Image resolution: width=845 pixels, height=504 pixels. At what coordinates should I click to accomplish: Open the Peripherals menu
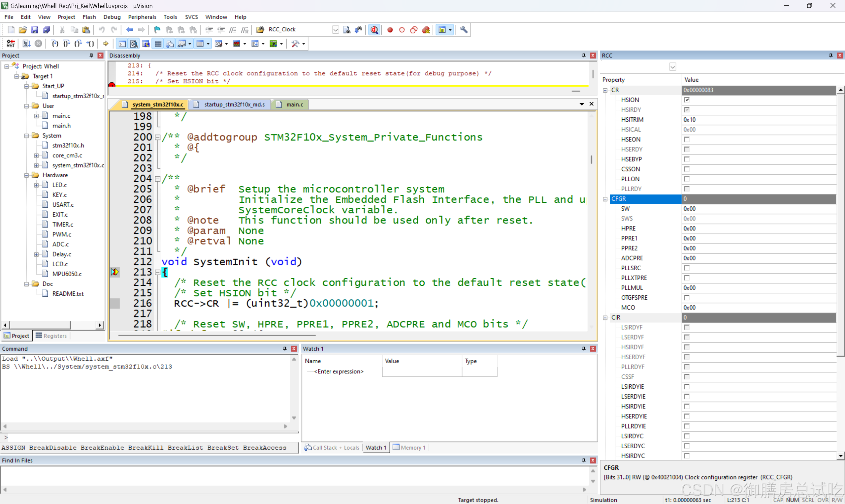click(x=142, y=17)
